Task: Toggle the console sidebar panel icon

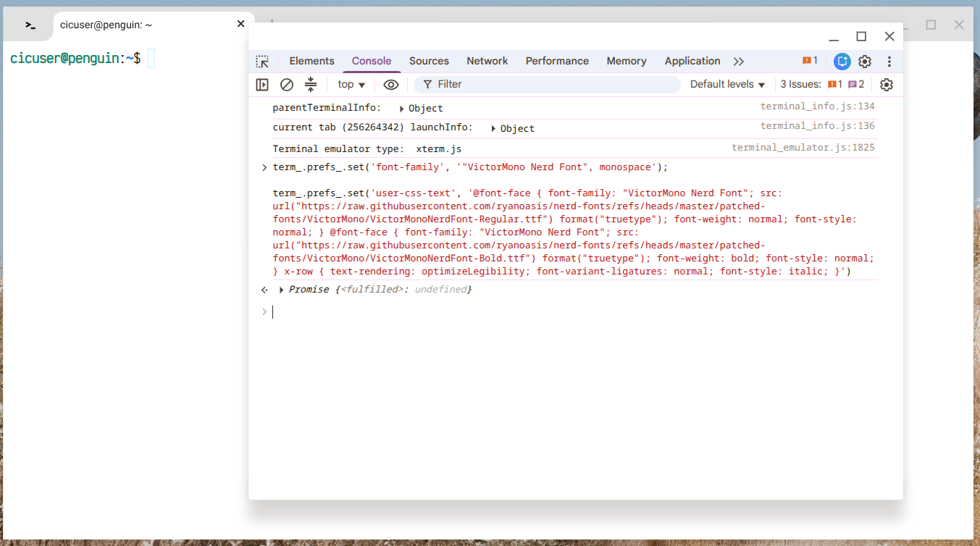Action: point(262,85)
